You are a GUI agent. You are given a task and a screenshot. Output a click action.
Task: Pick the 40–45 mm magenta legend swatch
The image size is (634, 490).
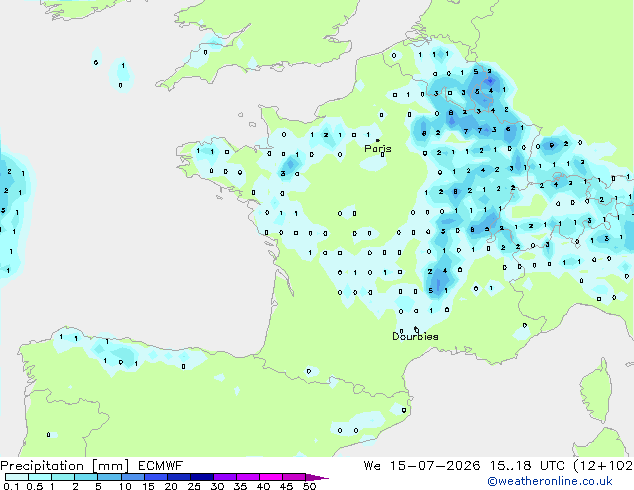[x=271, y=477]
